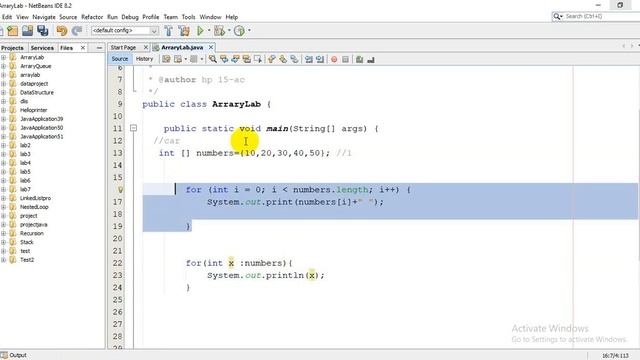Click the search magnifier icon in Search box
This screenshot has width=640, height=360.
[557, 16]
